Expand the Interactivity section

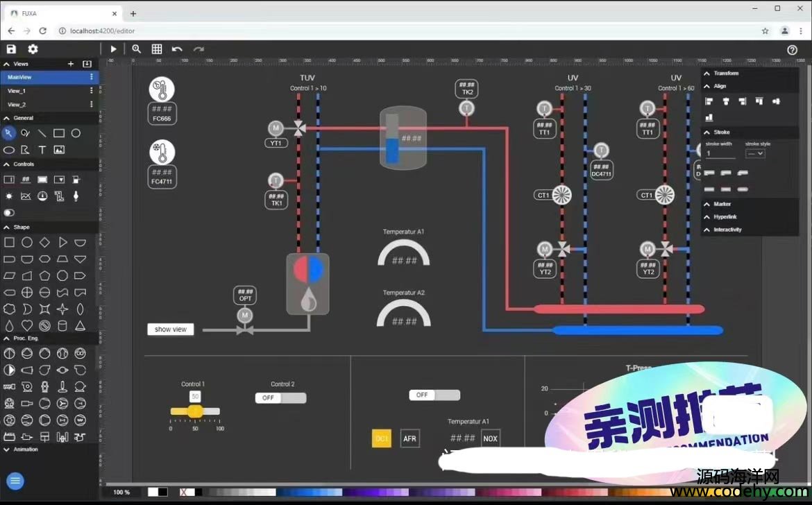click(727, 230)
